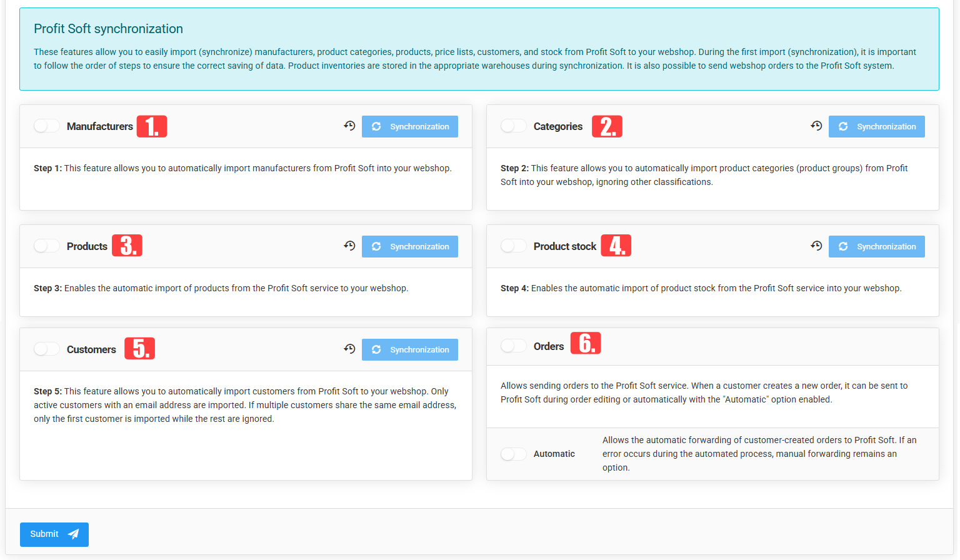Enable the Products toggle

tap(47, 246)
